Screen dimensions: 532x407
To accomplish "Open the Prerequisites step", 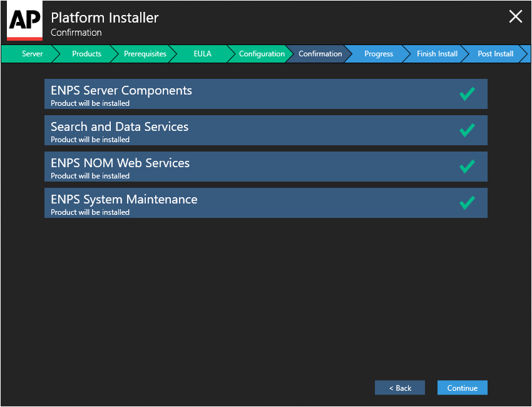I will click(x=145, y=54).
